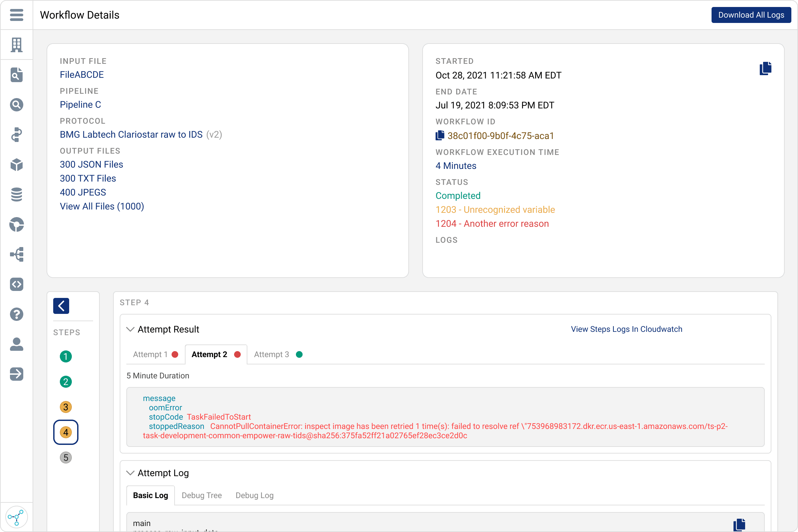
Task: Copy the workflow ID with copy icon
Action: pyautogui.click(x=440, y=135)
